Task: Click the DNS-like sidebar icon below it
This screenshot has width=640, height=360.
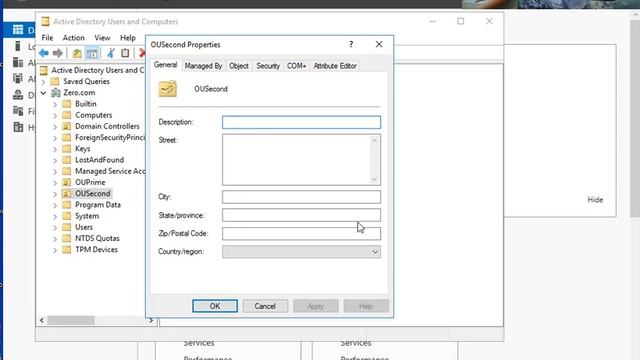Action: (x=18, y=95)
